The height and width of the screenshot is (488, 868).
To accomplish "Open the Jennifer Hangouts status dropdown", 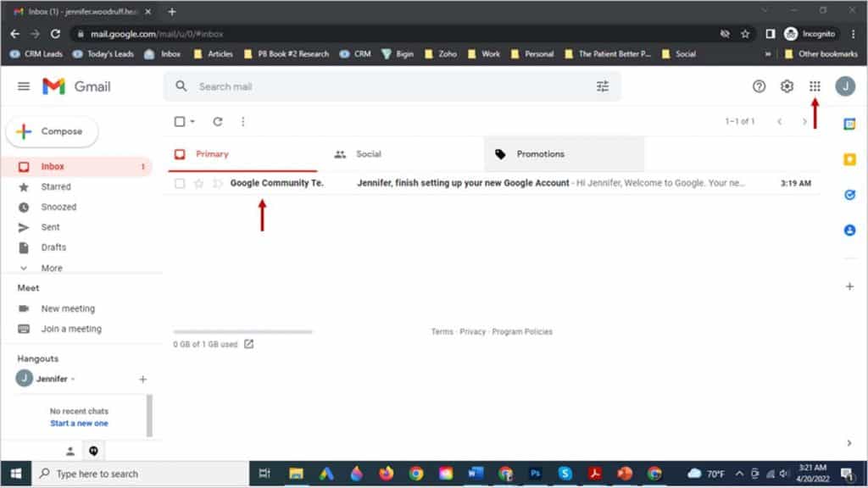I will 73,379.
